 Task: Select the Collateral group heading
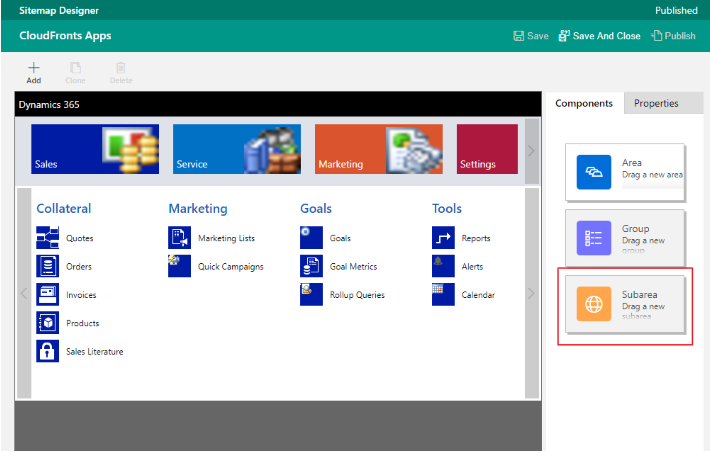tap(63, 209)
